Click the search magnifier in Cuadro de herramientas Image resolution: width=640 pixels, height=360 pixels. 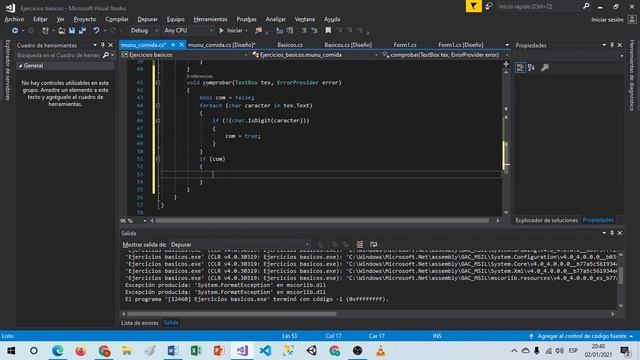106,55
